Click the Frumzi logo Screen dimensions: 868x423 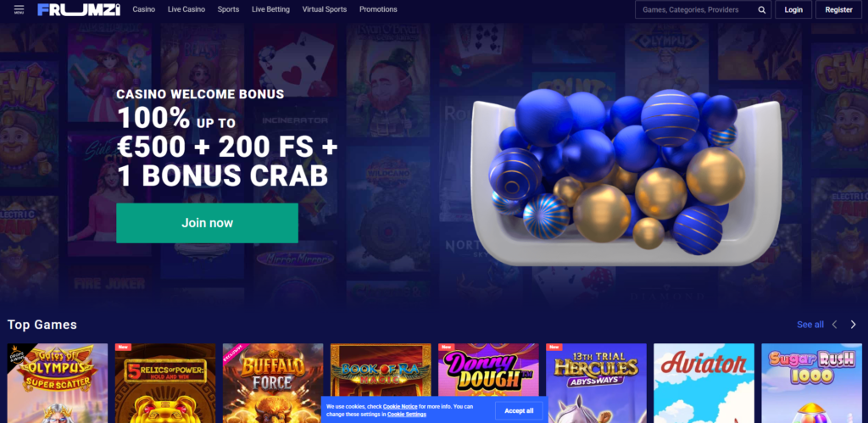click(79, 9)
